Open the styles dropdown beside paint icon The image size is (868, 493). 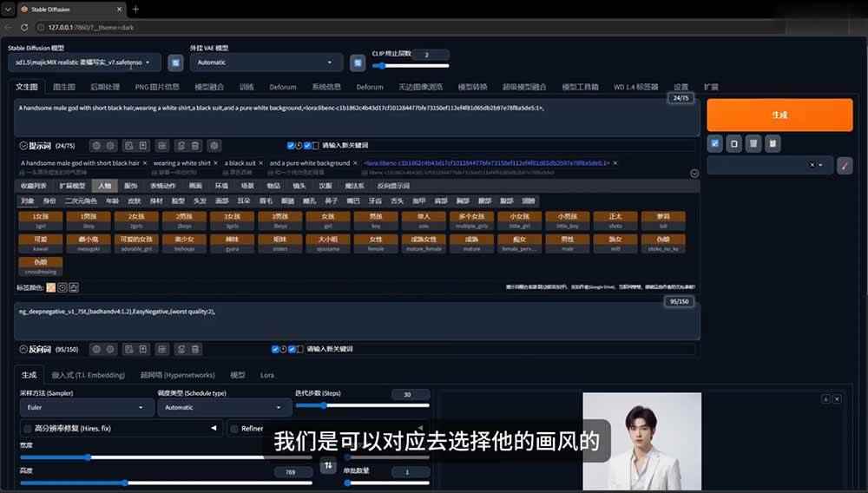tap(770, 165)
